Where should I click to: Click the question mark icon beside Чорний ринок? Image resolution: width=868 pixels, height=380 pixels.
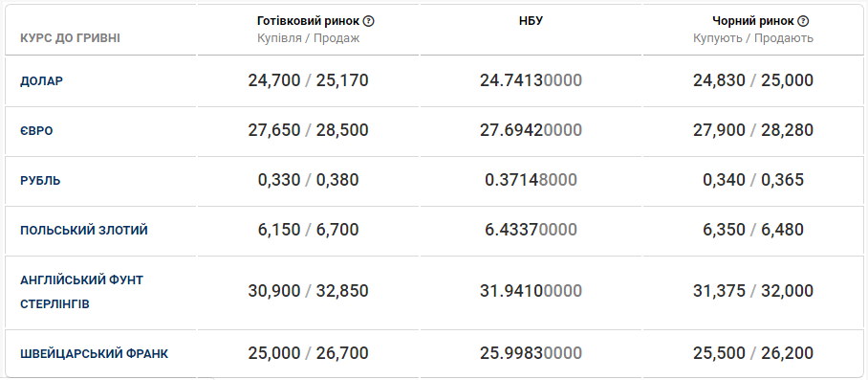pyautogui.click(x=803, y=22)
